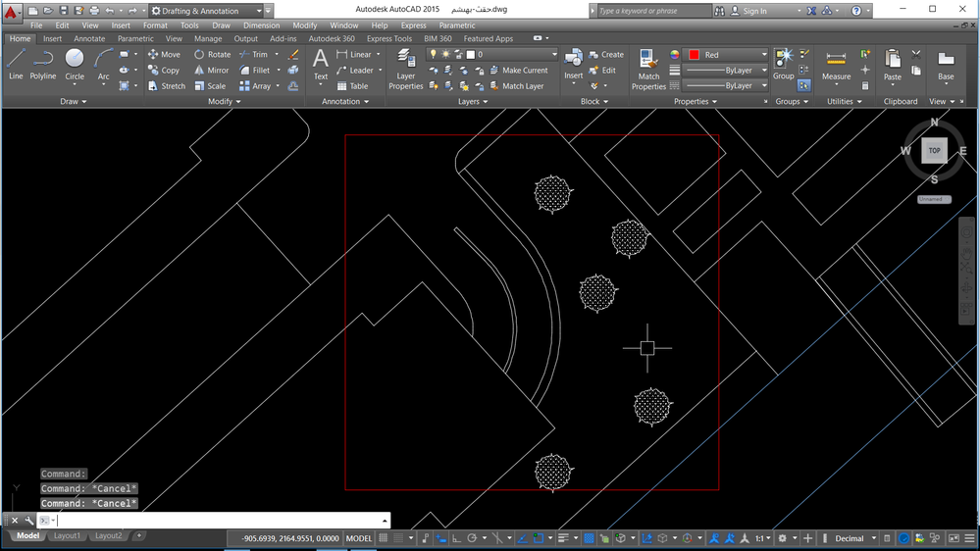This screenshot has width=980, height=551.
Task: Insert a Table from Annotation panel
Action: 352,85
